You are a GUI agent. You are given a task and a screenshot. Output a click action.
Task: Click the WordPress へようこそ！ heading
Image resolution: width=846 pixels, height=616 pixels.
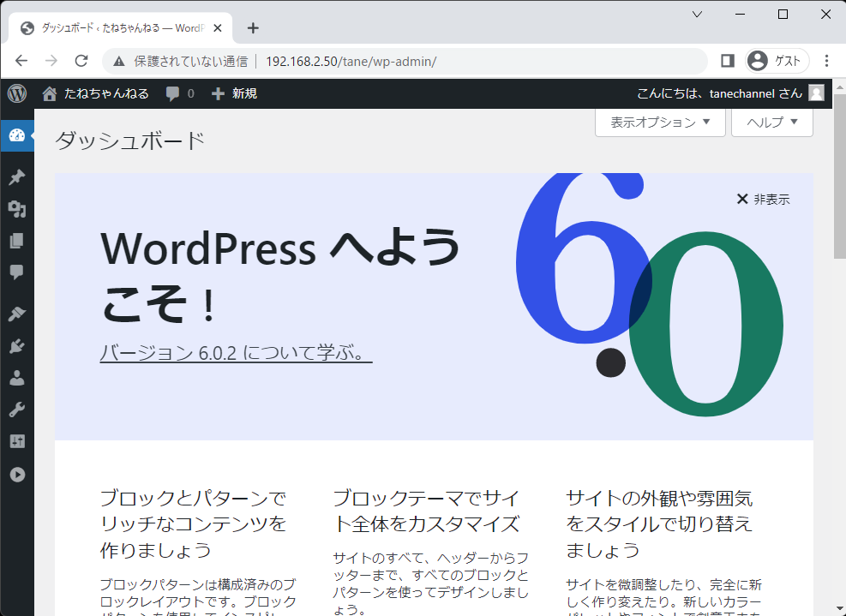click(280, 276)
